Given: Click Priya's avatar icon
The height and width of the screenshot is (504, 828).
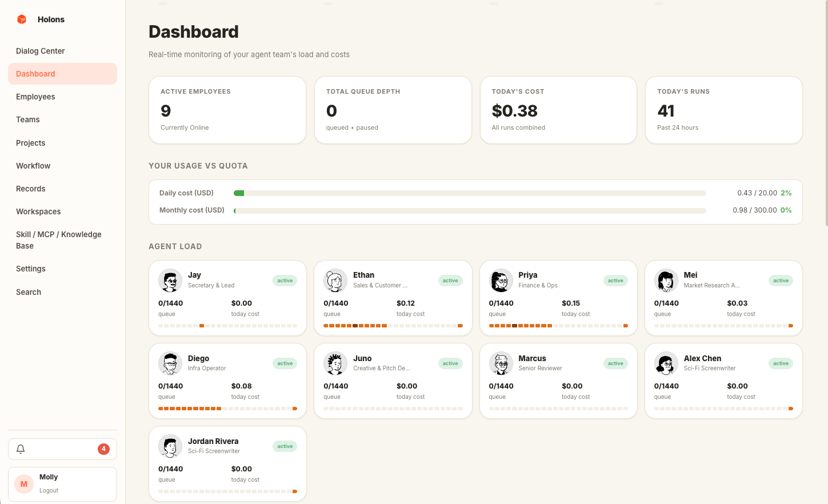Looking at the screenshot, I should click(501, 281).
